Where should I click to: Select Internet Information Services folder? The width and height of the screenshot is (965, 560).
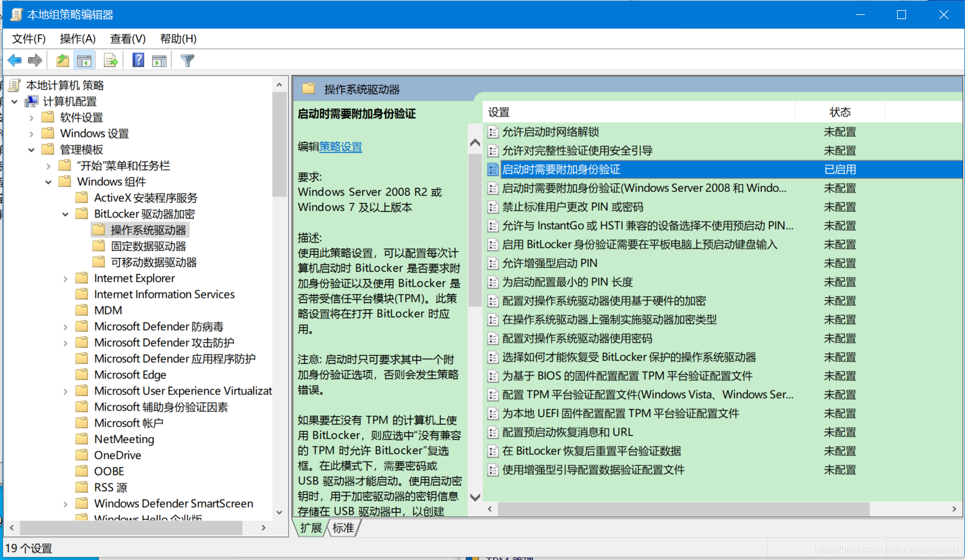tap(164, 294)
